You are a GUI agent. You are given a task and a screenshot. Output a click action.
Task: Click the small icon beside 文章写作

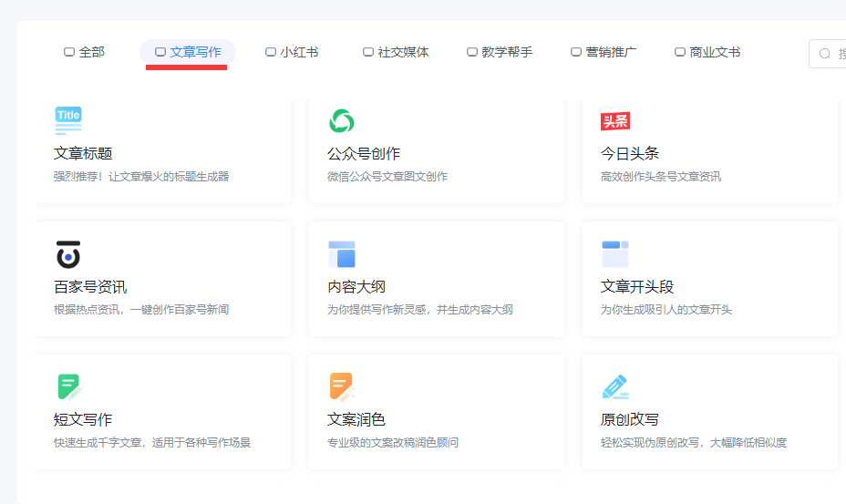coord(160,52)
